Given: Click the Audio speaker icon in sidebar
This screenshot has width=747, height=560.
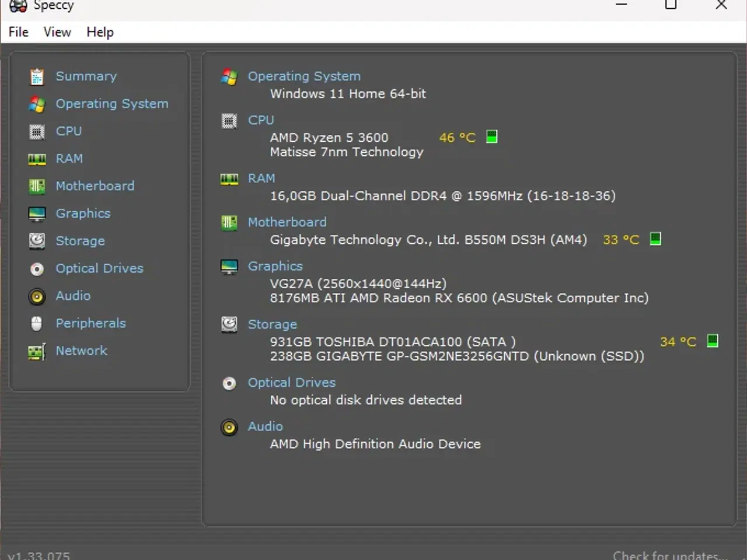Looking at the screenshot, I should [x=37, y=296].
